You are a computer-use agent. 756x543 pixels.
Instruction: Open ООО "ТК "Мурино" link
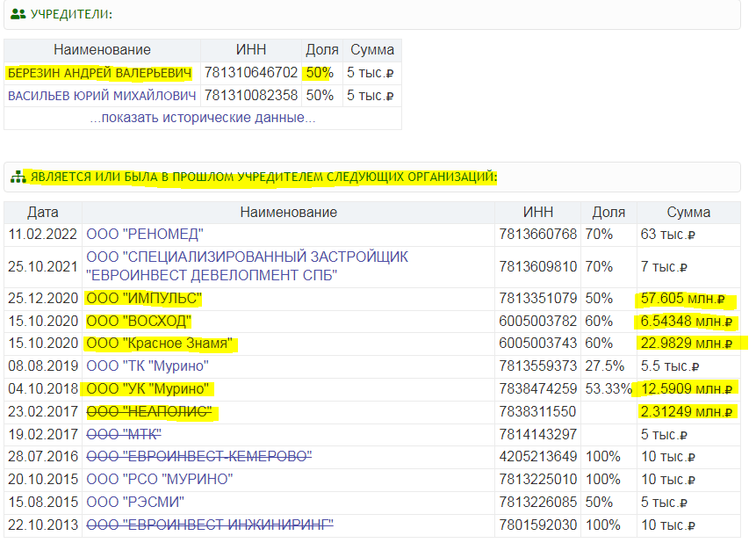tap(148, 366)
